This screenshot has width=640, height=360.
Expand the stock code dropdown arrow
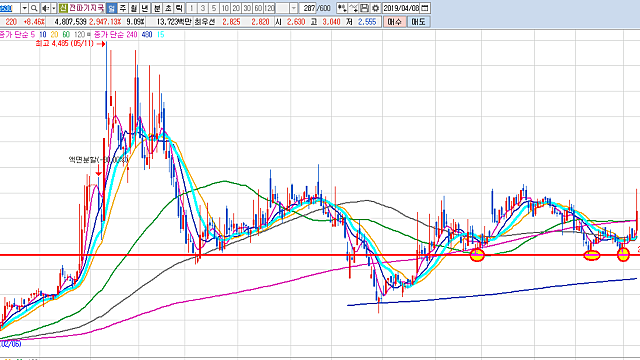(24, 8)
